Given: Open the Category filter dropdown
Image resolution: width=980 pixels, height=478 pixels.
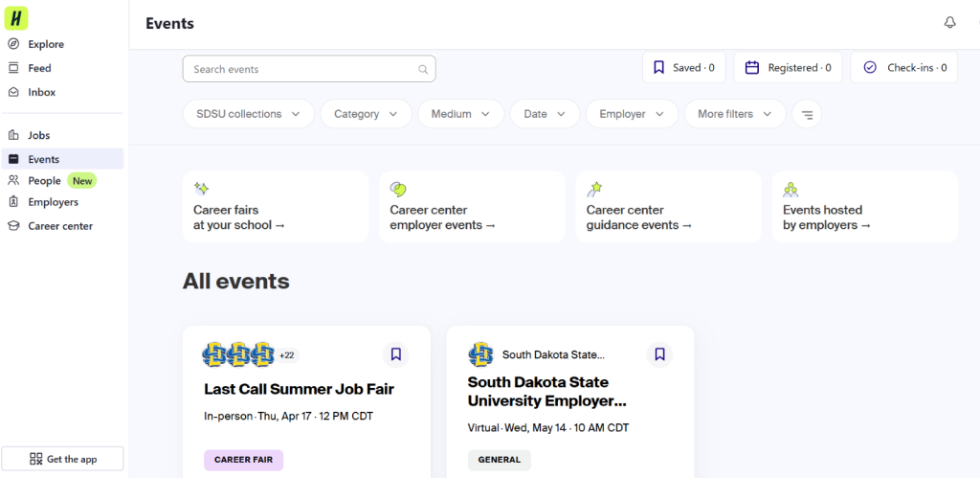Looking at the screenshot, I should (x=366, y=114).
